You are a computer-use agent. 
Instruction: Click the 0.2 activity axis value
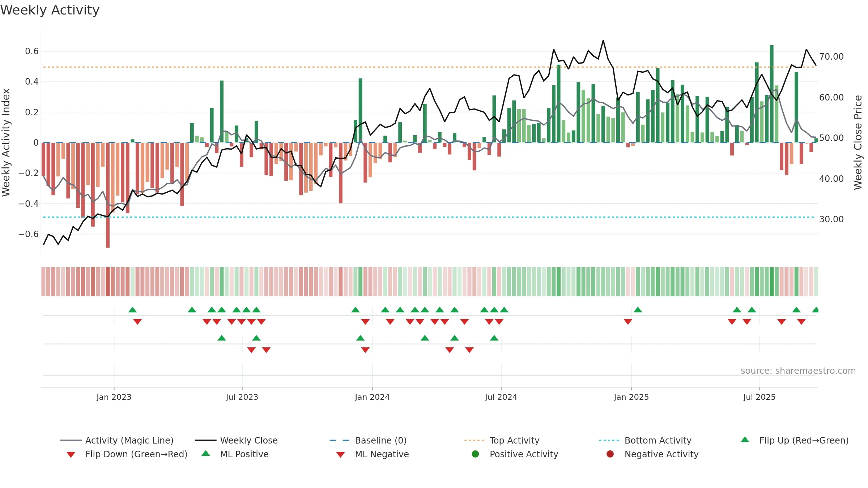pyautogui.click(x=32, y=112)
